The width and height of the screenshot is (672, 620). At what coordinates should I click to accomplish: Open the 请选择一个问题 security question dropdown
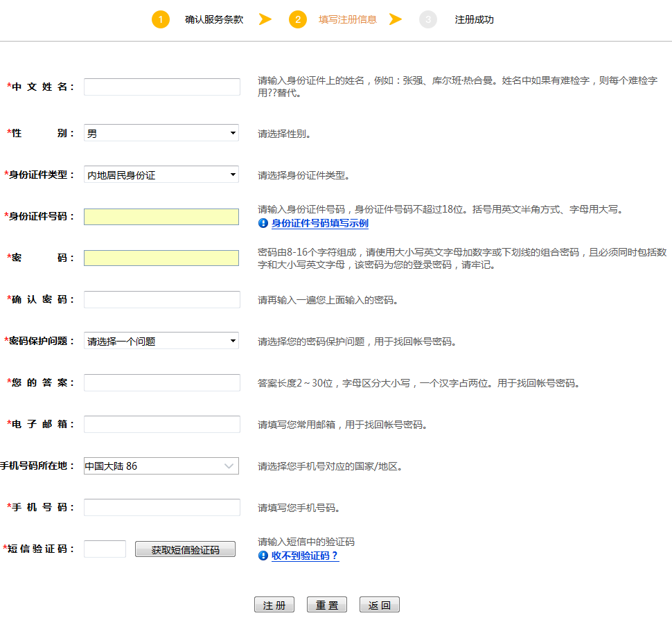pyautogui.click(x=161, y=340)
